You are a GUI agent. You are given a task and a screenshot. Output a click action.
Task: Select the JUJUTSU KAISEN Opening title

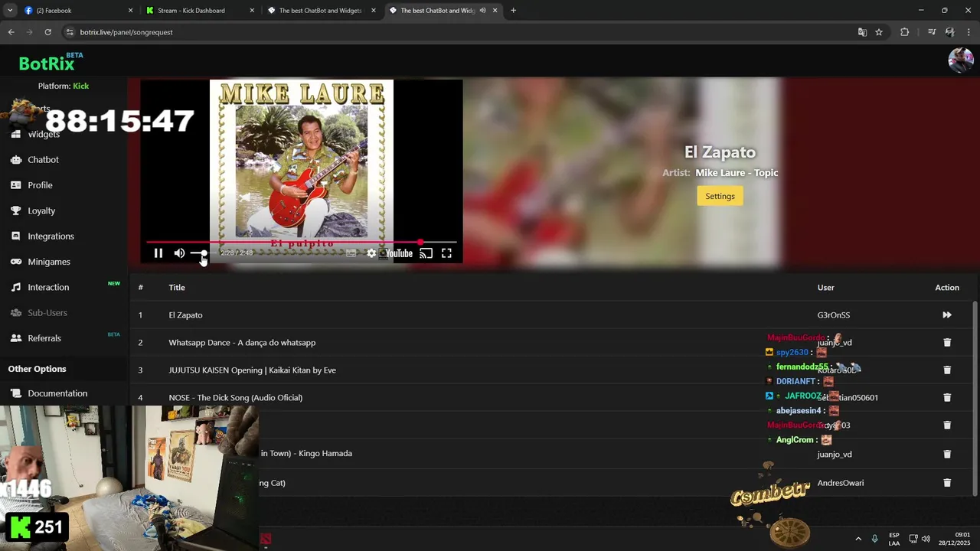252,370
